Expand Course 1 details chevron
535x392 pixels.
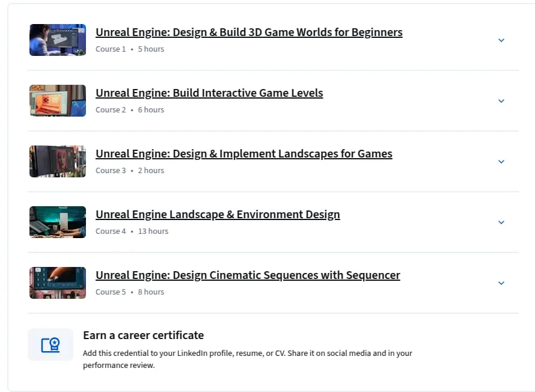(501, 40)
